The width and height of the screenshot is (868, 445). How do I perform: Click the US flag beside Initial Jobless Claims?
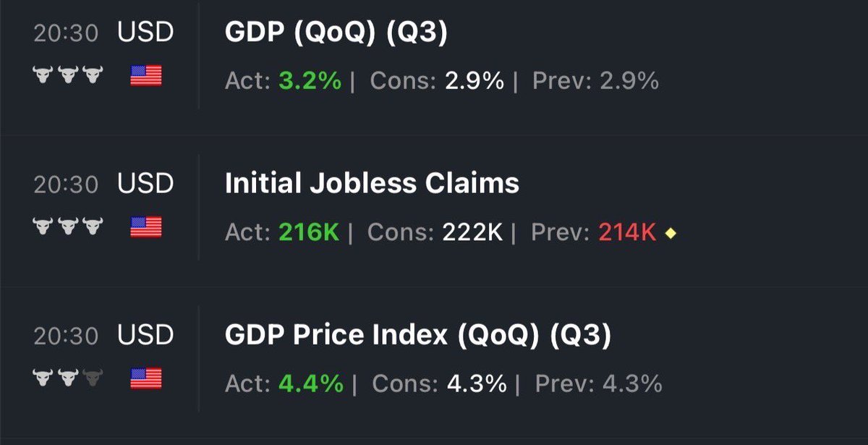(x=146, y=227)
